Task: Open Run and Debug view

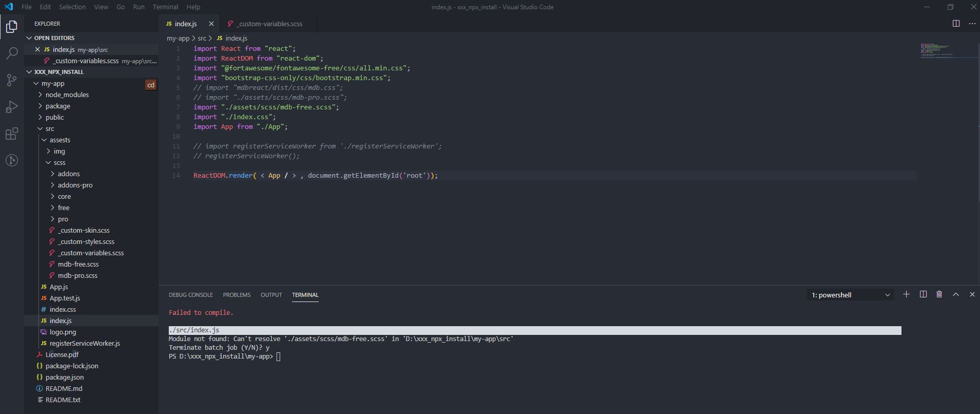Action: (x=12, y=107)
